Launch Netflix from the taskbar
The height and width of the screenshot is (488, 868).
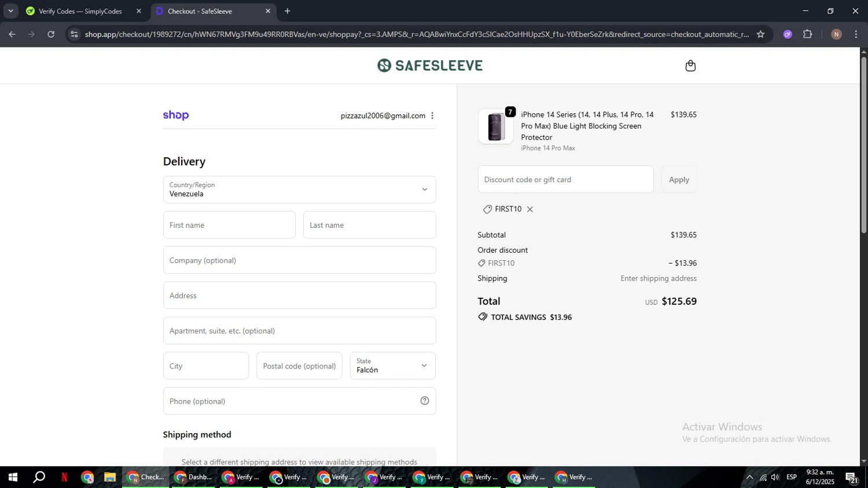[x=64, y=478]
